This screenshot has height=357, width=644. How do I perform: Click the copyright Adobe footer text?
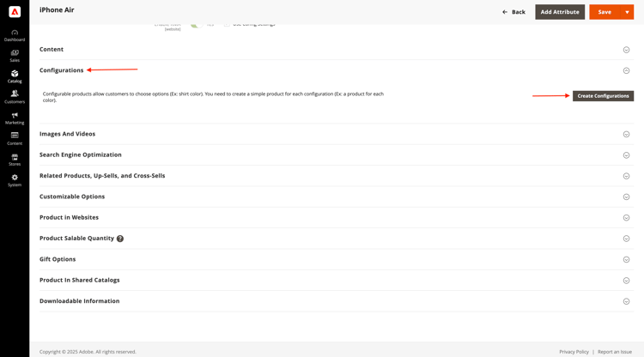(x=88, y=352)
